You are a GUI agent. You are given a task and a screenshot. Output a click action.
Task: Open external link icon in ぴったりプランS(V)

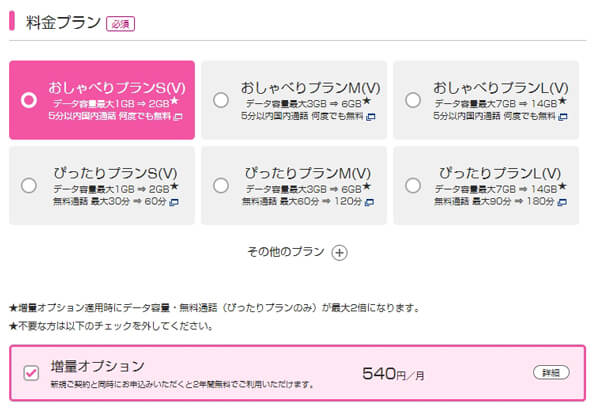(174, 202)
